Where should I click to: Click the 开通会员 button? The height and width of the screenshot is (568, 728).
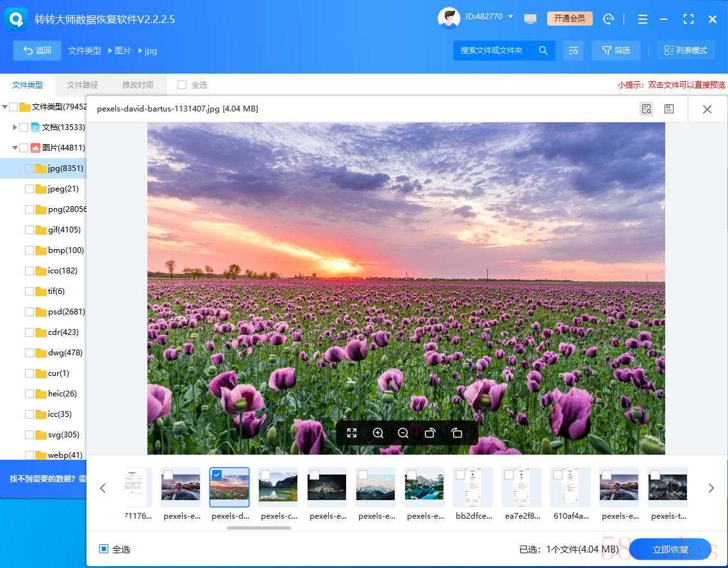pos(570,19)
